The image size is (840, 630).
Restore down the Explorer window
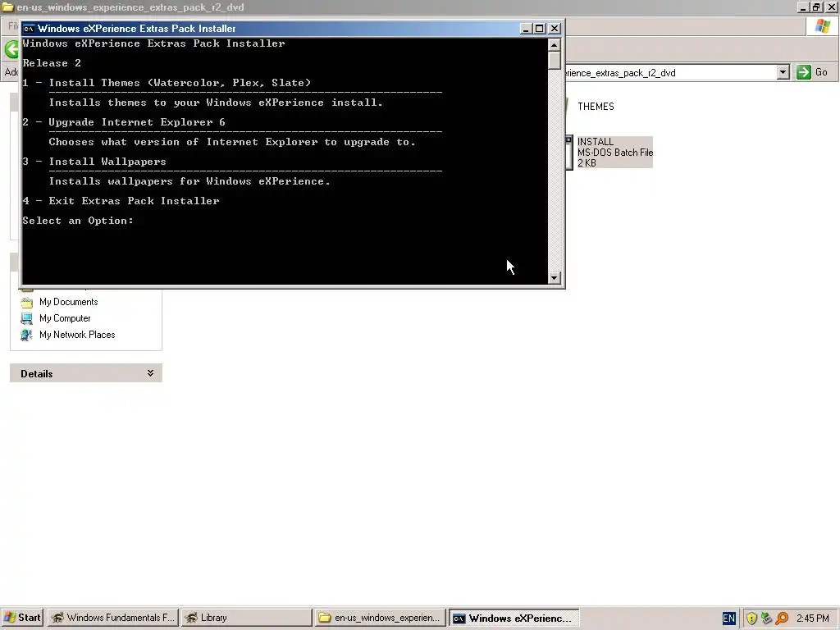[x=816, y=7]
